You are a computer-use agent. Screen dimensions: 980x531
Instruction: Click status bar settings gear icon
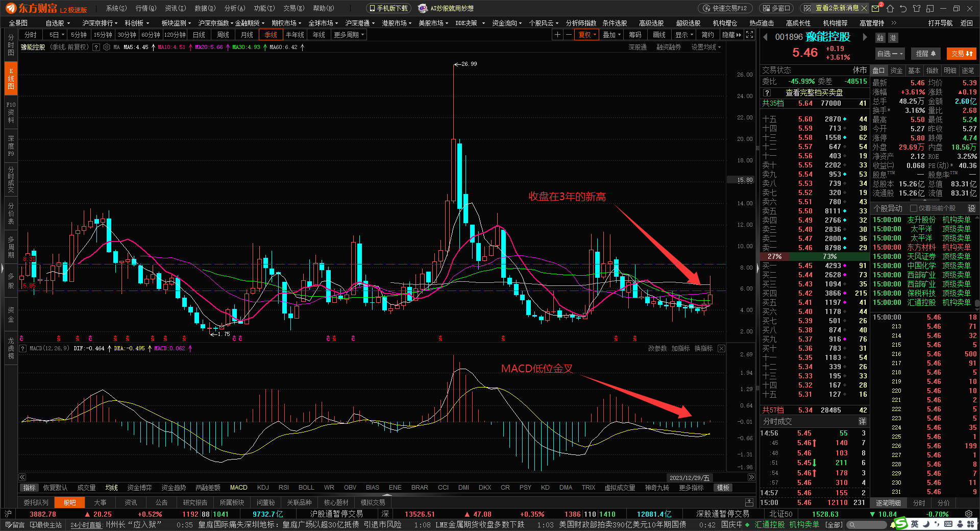pyautogui.click(x=968, y=514)
